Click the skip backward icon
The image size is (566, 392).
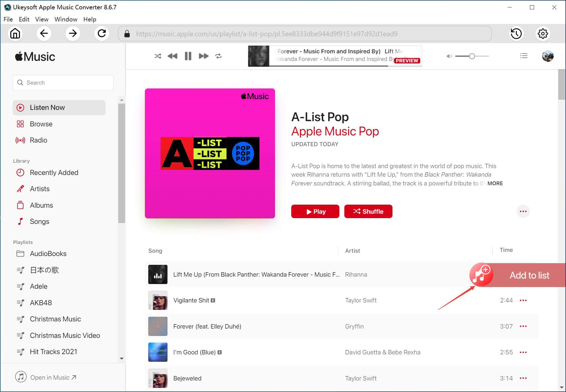coord(172,56)
